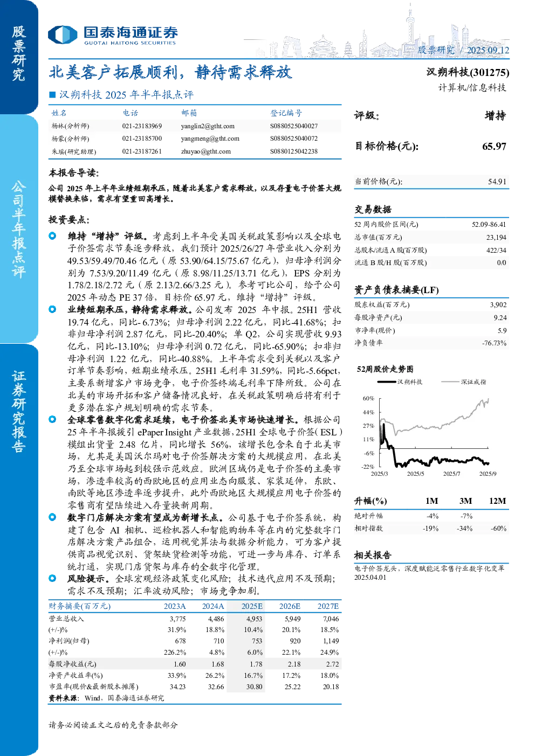The width and height of the screenshot is (535, 756).
Task: Select phone number 021-23183969
Action: pos(142,126)
